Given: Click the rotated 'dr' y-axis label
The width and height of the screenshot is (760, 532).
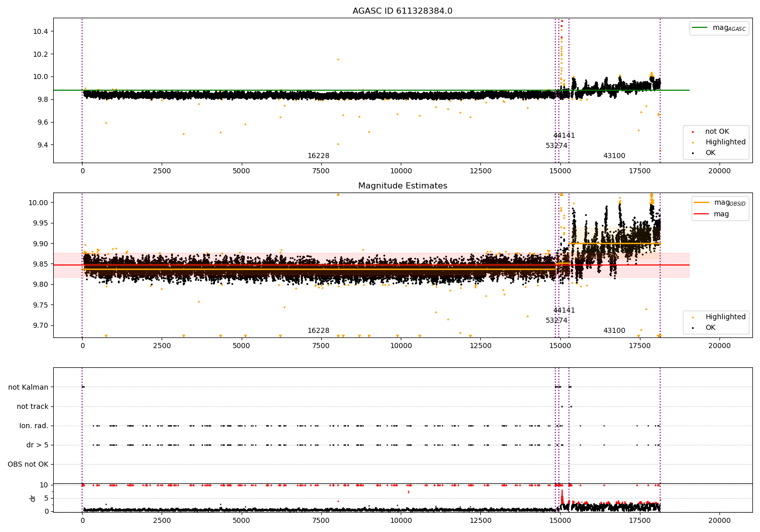Looking at the screenshot, I should point(33,499).
